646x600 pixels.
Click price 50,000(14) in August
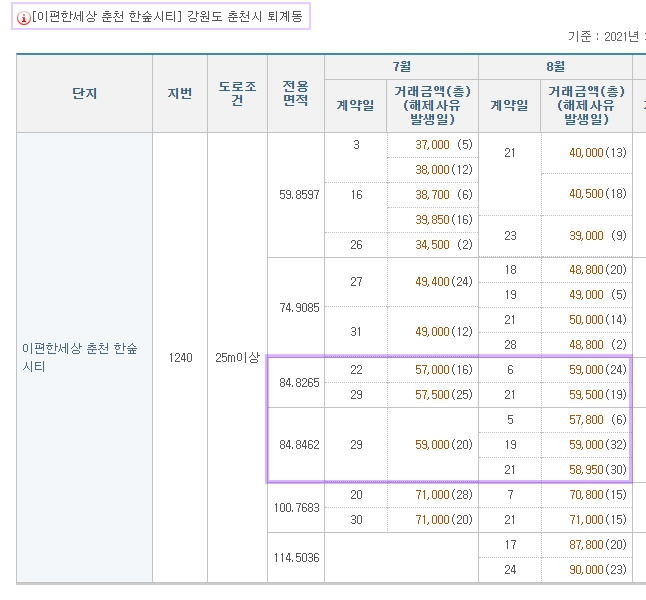[598, 320]
